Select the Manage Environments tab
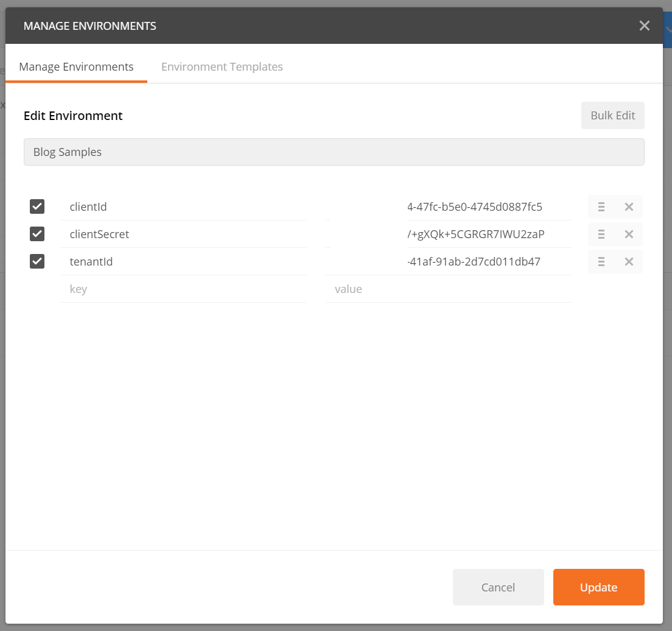 pyautogui.click(x=76, y=67)
